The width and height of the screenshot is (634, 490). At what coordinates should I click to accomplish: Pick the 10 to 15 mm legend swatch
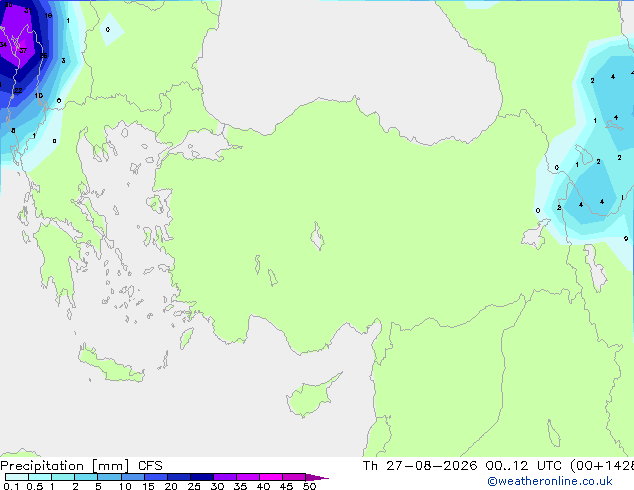tap(133, 477)
